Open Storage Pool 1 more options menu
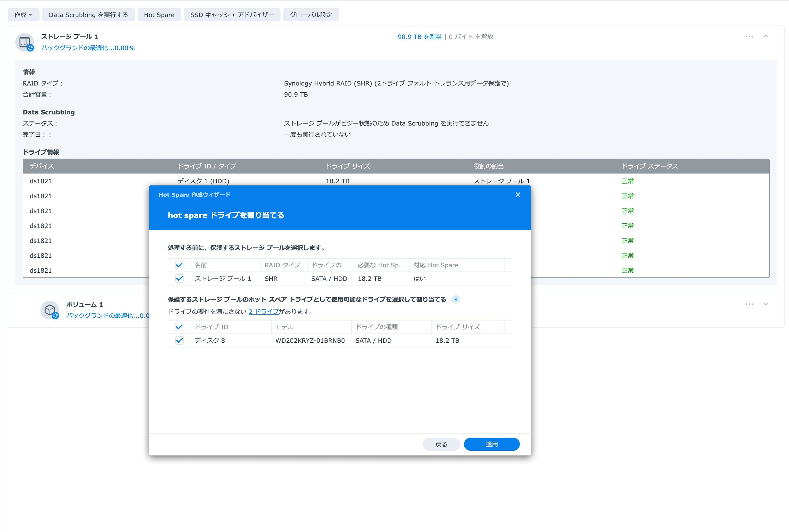Image resolution: width=789 pixels, height=532 pixels. coord(749,36)
